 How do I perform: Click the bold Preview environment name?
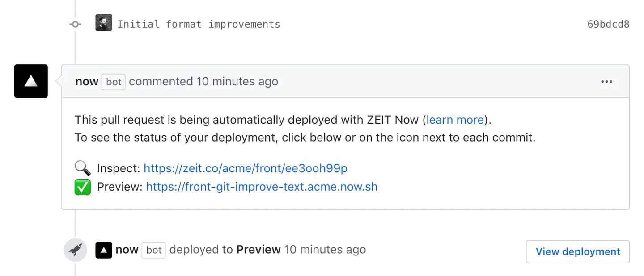(258, 250)
